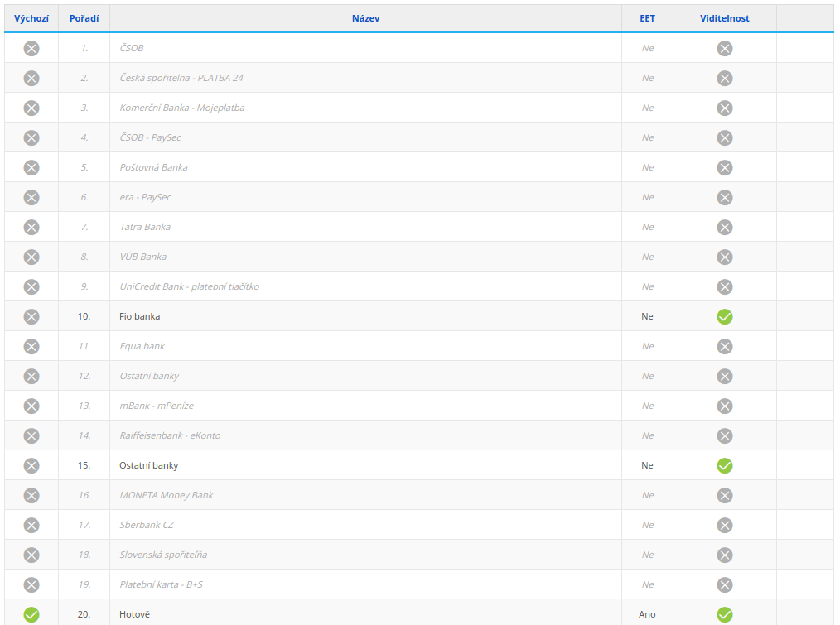This screenshot has height=625, width=840.
Task: Select Komerční Banka - Mojeplatba name
Action: click(x=182, y=108)
